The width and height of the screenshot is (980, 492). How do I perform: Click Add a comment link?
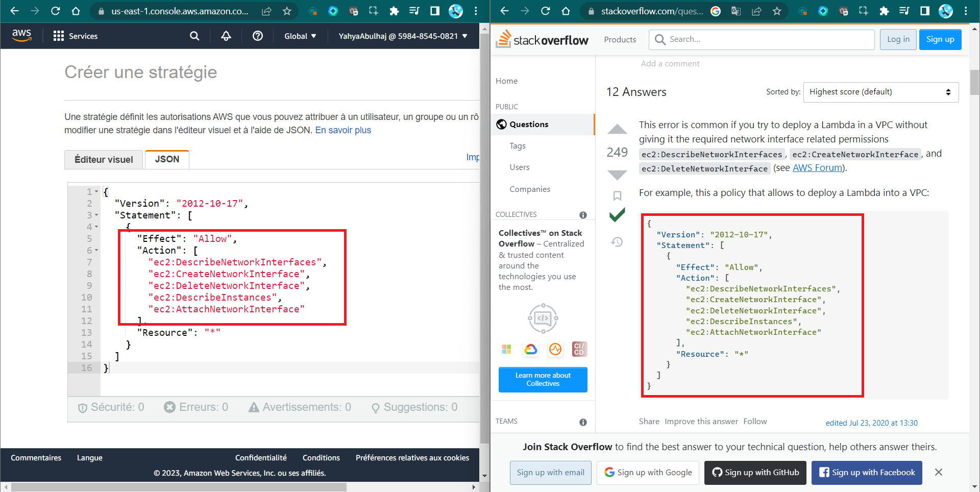click(670, 63)
